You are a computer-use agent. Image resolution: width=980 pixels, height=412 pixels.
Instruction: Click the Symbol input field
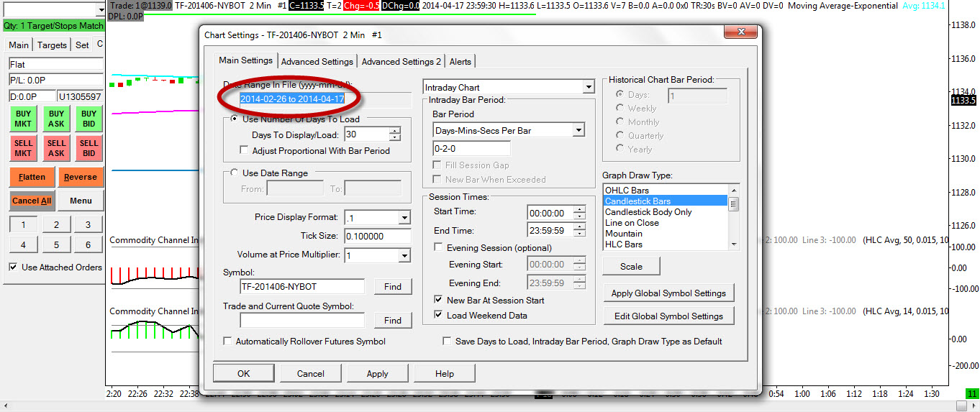[302, 287]
